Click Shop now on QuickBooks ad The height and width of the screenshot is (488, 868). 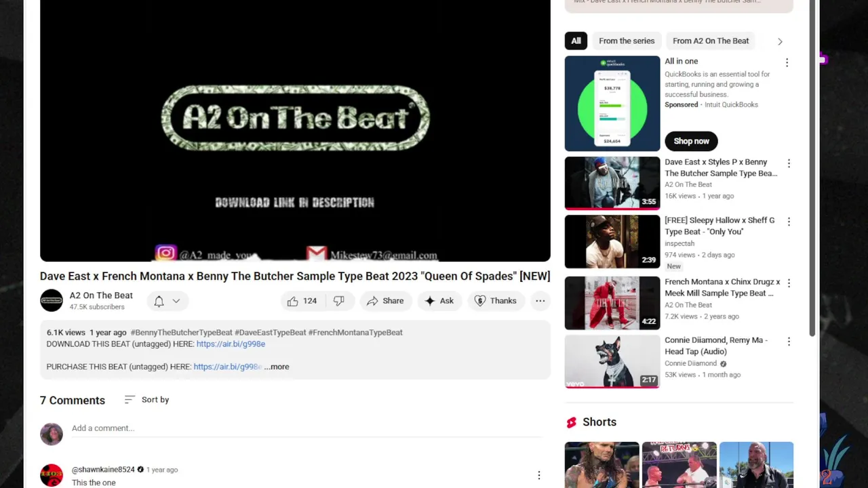click(x=691, y=141)
